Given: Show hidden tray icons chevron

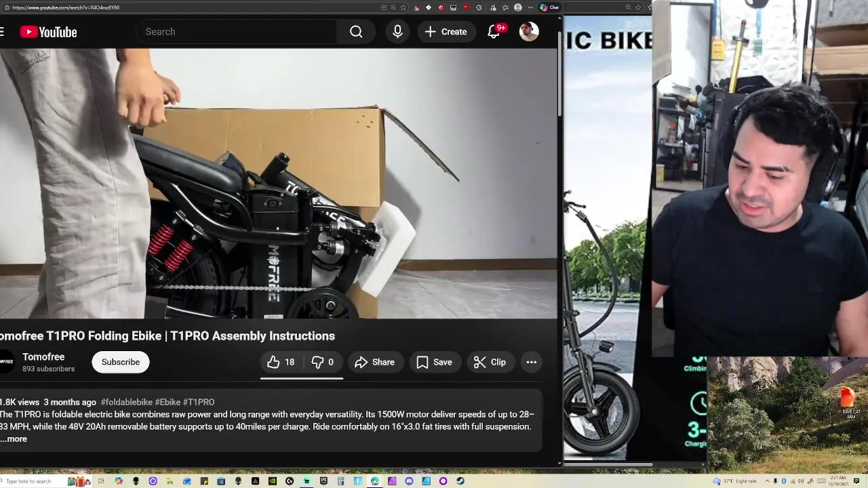Looking at the screenshot, I should pyautogui.click(x=767, y=481).
